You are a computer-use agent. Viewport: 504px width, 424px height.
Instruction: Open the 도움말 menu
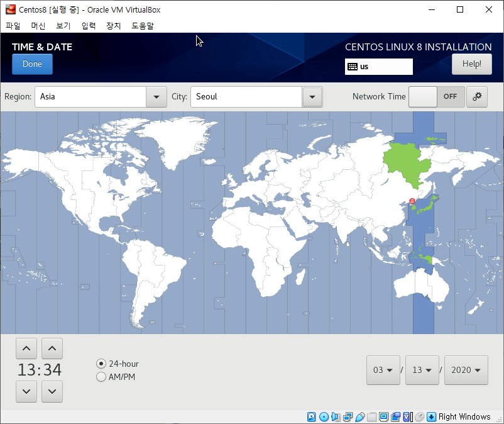pyautogui.click(x=143, y=26)
